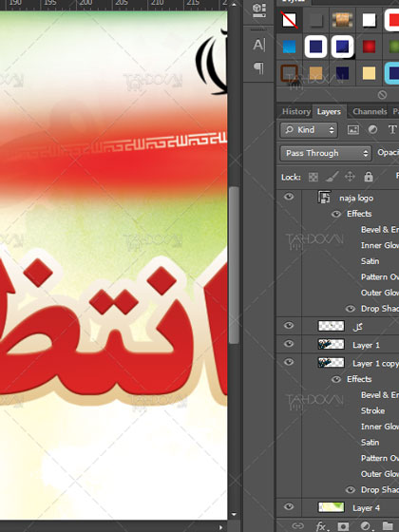399x532 pixels.
Task: Lock layer position move icon
Action: [350, 177]
